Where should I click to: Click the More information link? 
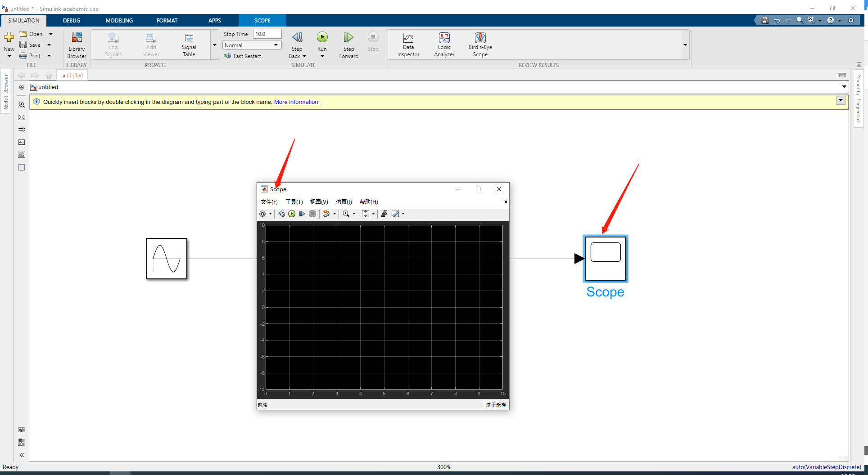[x=295, y=102]
